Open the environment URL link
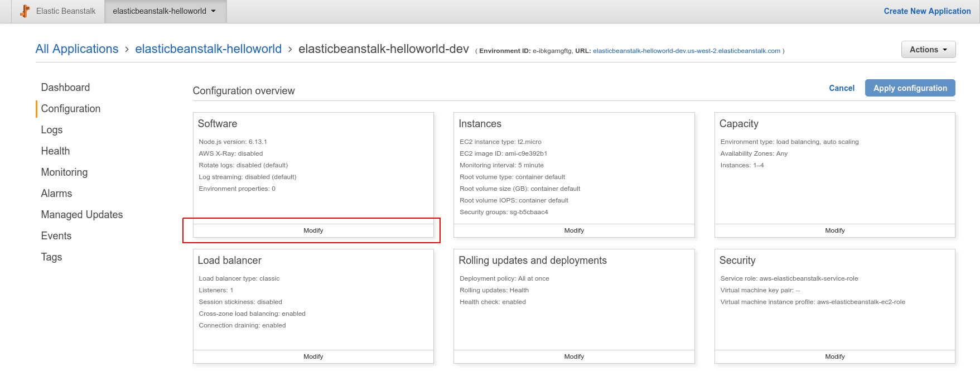This screenshot has width=980, height=371. pyautogui.click(x=687, y=51)
